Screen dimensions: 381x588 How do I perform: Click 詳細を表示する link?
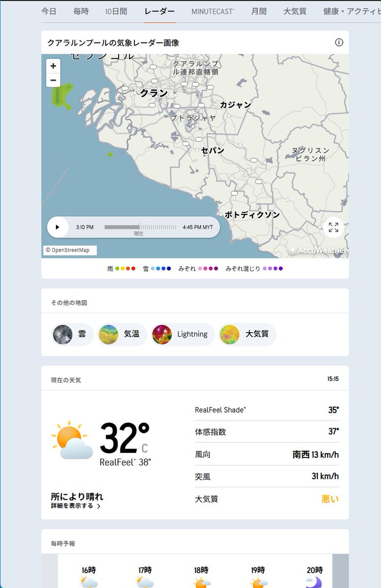click(x=72, y=506)
